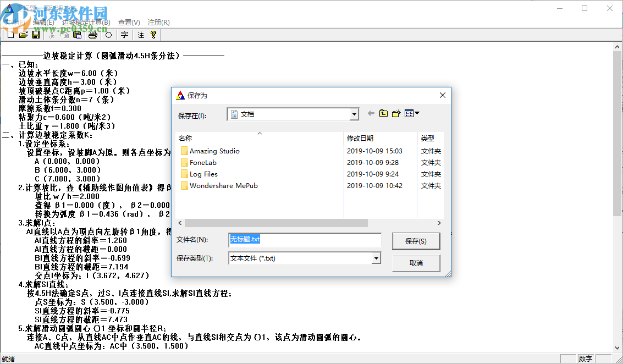Click the date 2019-10-09 15:03
623x364 pixels.
click(x=374, y=151)
